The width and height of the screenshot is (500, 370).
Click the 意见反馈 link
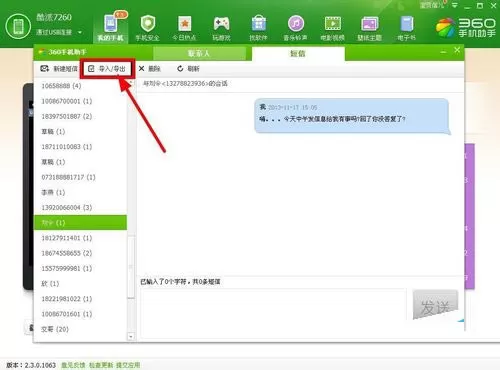pos(73,365)
